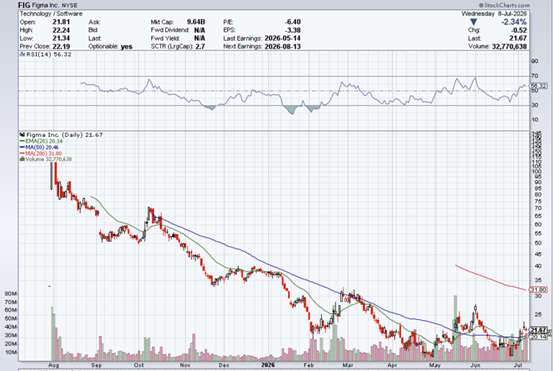
Task: Click the 80M label on volume axis
Action: [11, 293]
